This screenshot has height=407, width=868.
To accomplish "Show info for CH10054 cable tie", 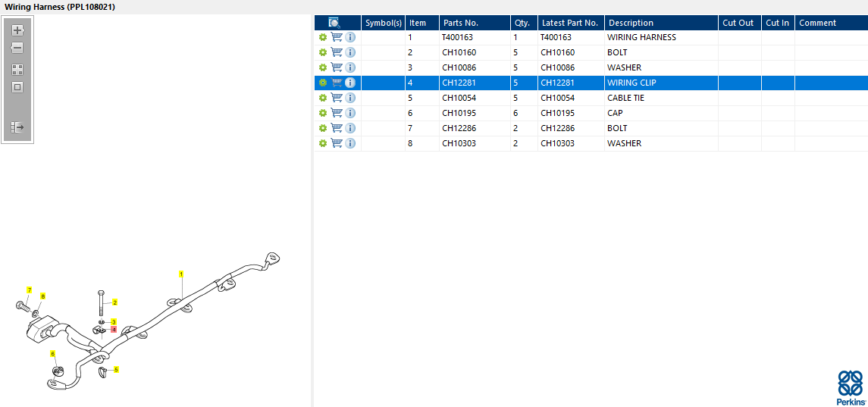I will coord(350,98).
